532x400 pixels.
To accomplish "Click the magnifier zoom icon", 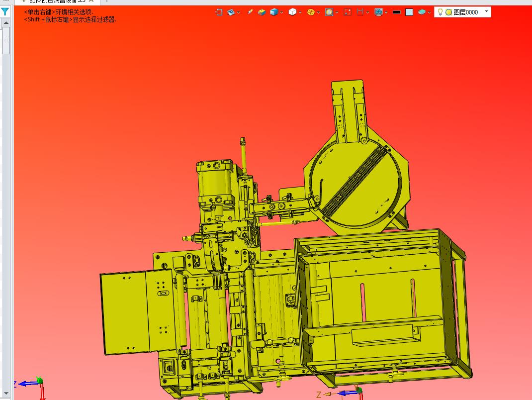I will pyautogui.click(x=329, y=12).
